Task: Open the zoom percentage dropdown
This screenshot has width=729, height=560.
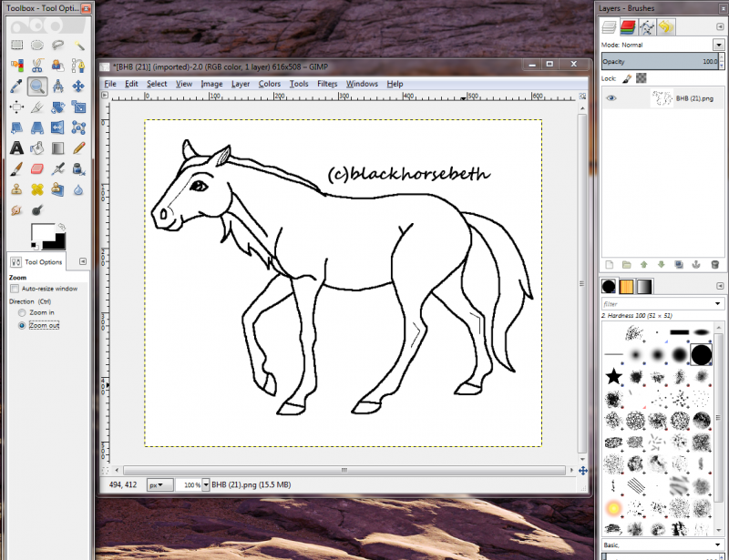Action: (x=206, y=484)
